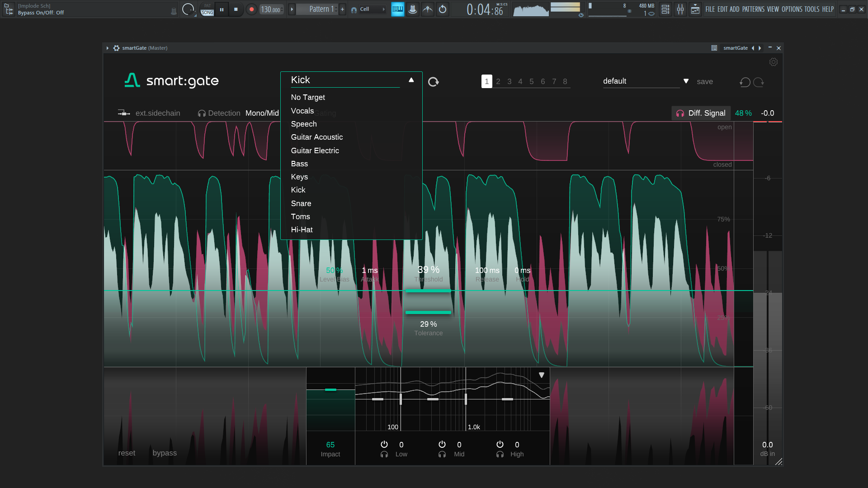Toggle Diff. Signal monitoring
This screenshot has width=868, height=488.
coord(701,113)
